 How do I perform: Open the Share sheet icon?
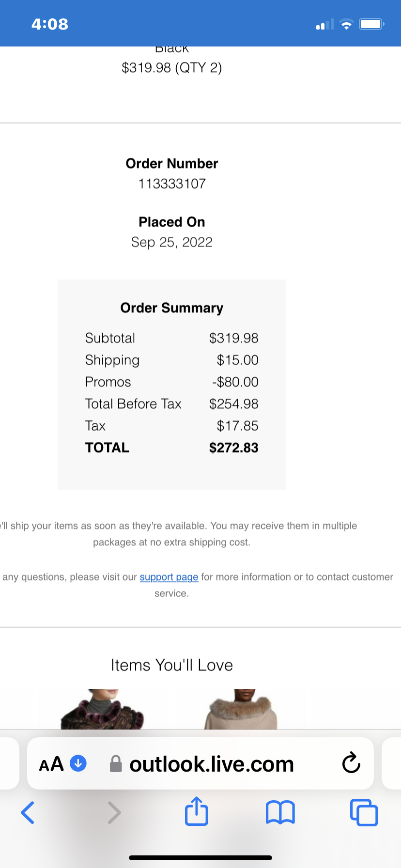(197, 811)
